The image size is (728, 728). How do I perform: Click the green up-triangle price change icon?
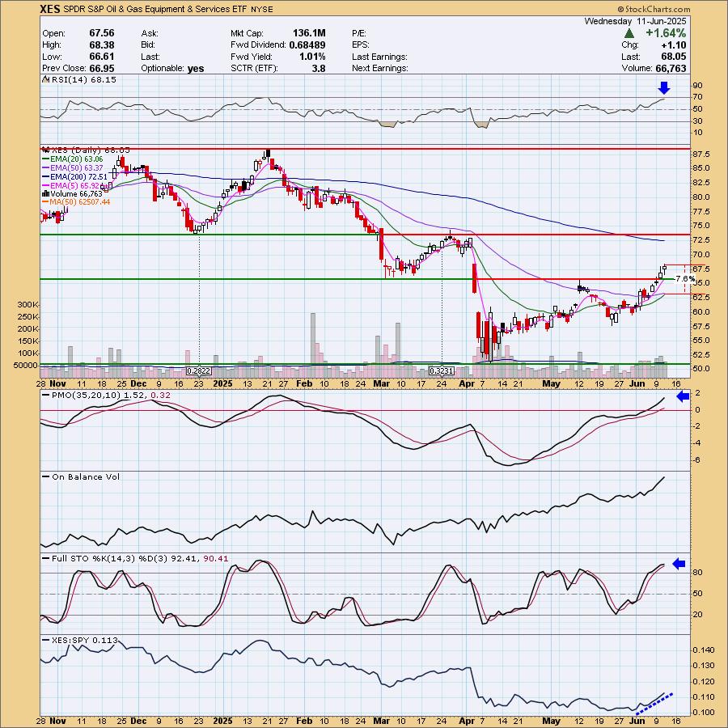pyautogui.click(x=629, y=33)
